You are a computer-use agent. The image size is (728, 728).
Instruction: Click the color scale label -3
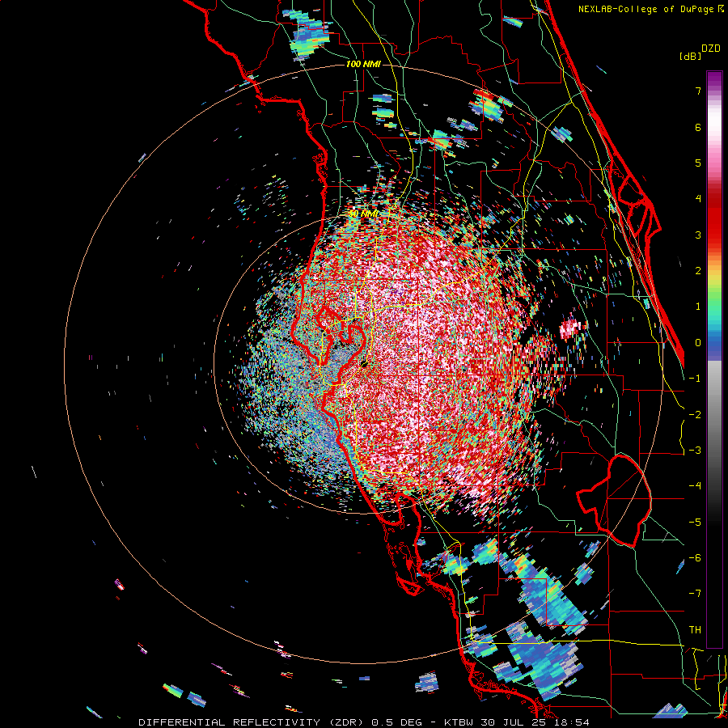[x=695, y=451]
